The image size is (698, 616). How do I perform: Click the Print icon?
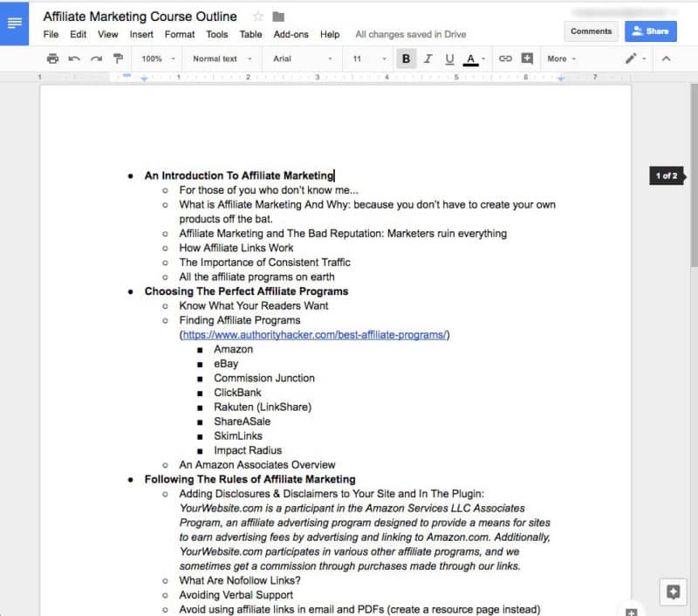coord(52,58)
